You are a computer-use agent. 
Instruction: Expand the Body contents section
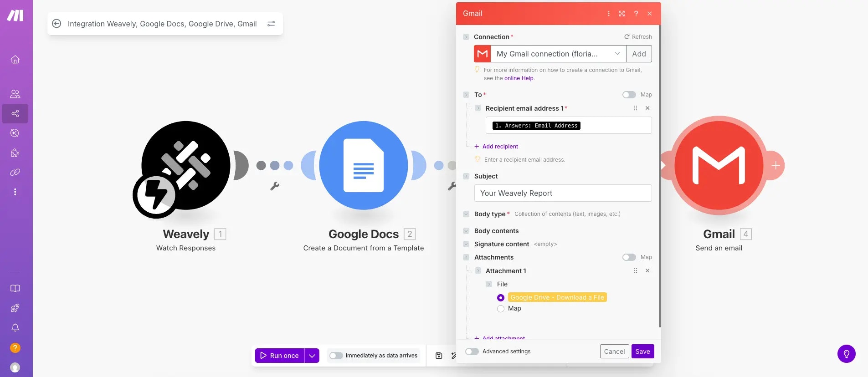pyautogui.click(x=466, y=231)
